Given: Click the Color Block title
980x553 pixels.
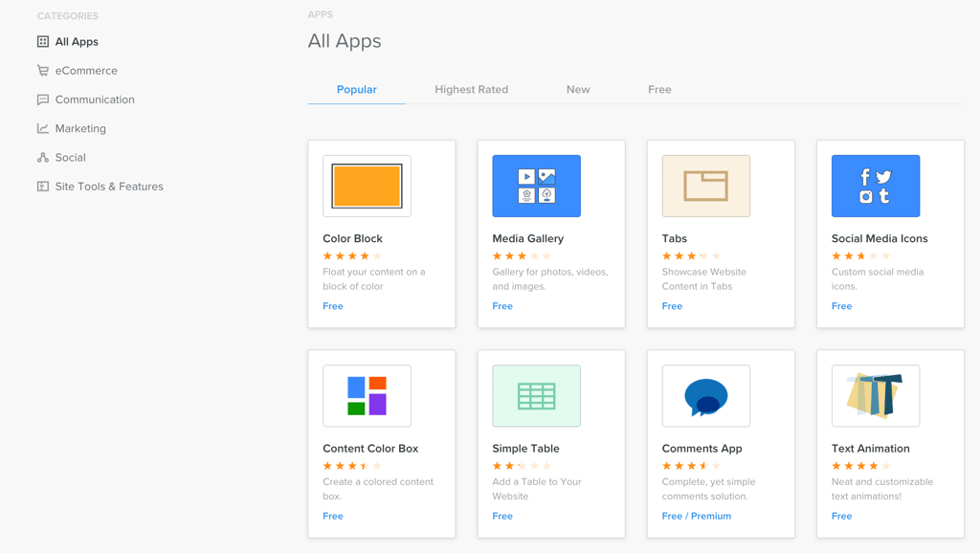Looking at the screenshot, I should pos(352,238).
